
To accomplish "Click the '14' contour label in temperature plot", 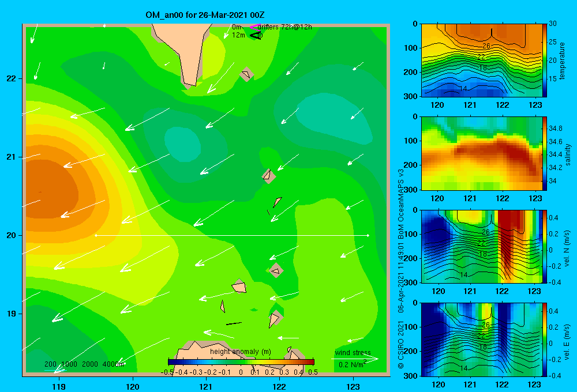I will pos(463,89).
